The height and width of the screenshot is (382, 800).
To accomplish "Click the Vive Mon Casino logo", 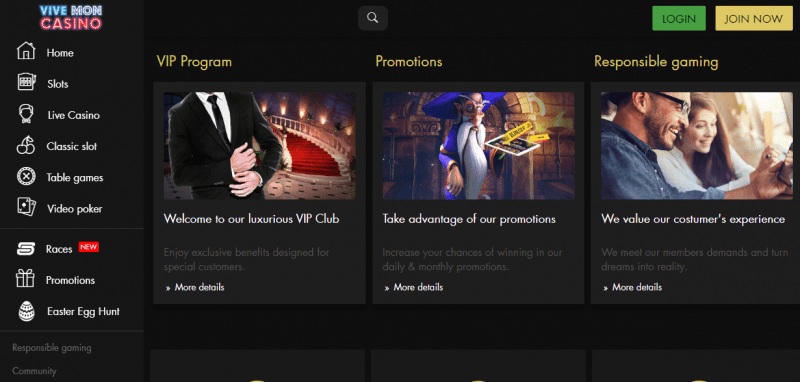I will [x=71, y=17].
